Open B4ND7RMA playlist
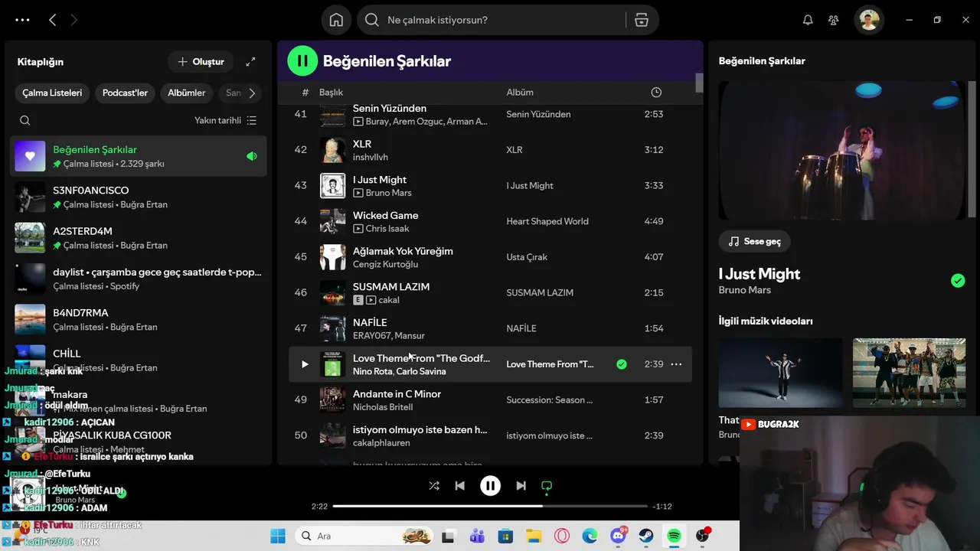 pyautogui.click(x=139, y=319)
